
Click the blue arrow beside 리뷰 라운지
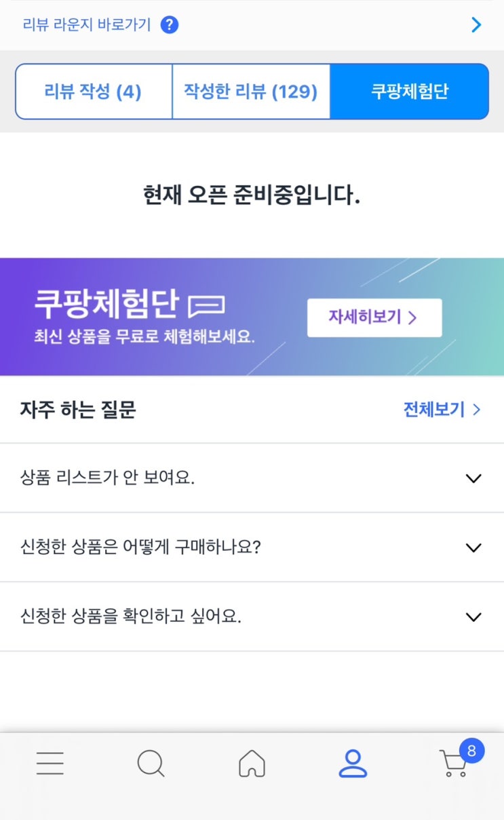[x=476, y=25]
